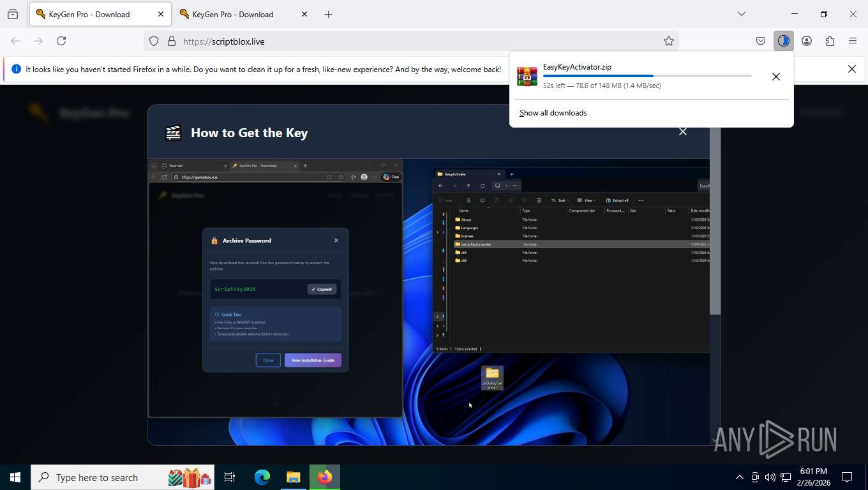868x490 pixels.
Task: Click the How to Get the Key heading
Action: (250, 133)
